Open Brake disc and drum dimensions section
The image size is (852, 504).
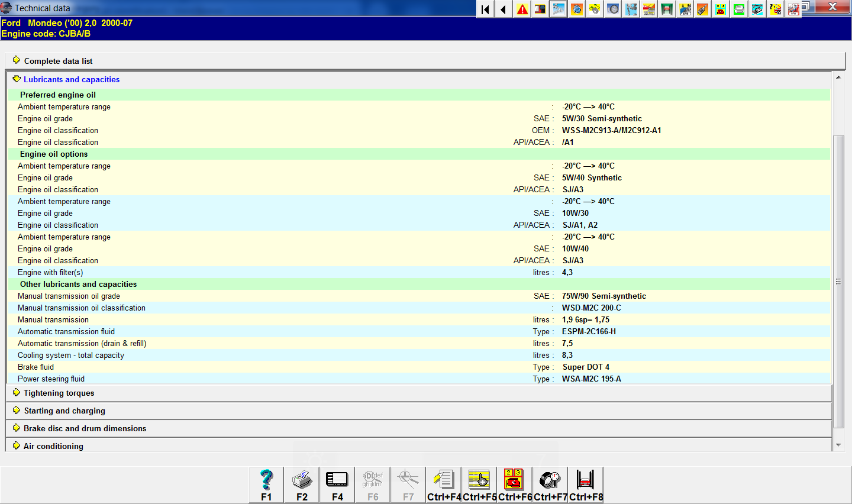[85, 428]
